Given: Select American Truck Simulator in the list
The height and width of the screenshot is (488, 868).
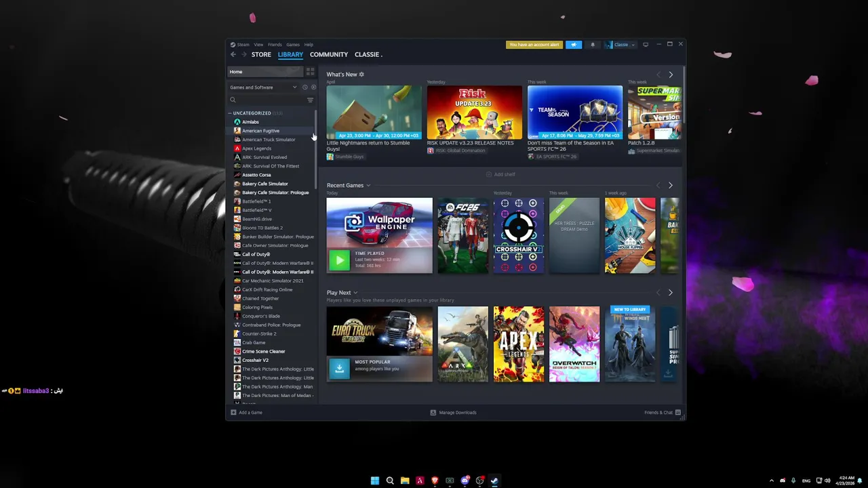Looking at the screenshot, I should pos(271,140).
